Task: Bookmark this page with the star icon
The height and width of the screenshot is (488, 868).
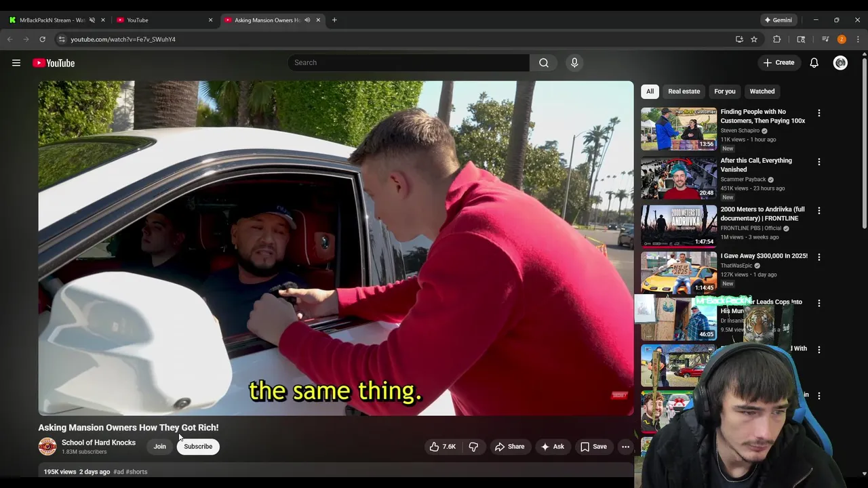Action: (x=754, y=39)
